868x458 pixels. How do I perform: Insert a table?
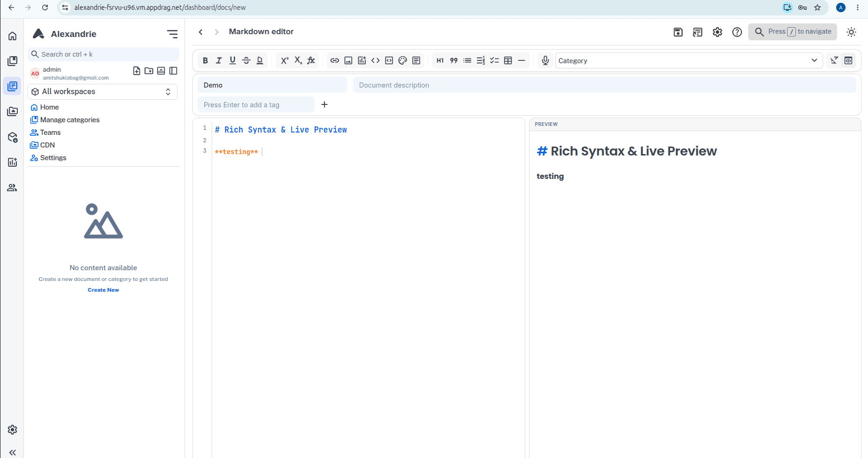click(x=508, y=60)
